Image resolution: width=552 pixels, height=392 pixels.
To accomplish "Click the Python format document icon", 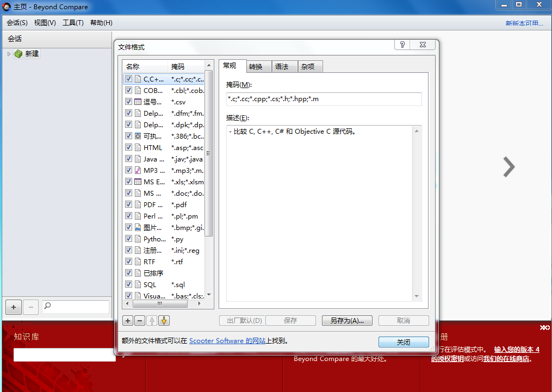I will click(x=138, y=239).
